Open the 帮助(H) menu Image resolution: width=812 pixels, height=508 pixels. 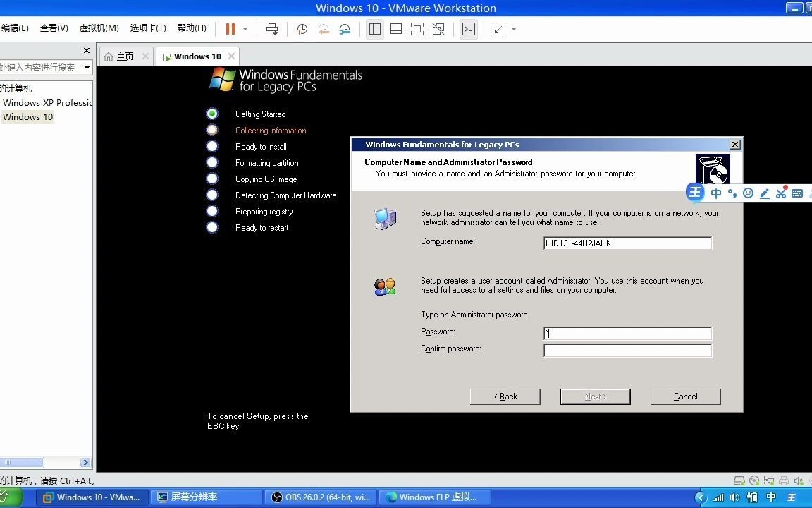pyautogui.click(x=192, y=28)
